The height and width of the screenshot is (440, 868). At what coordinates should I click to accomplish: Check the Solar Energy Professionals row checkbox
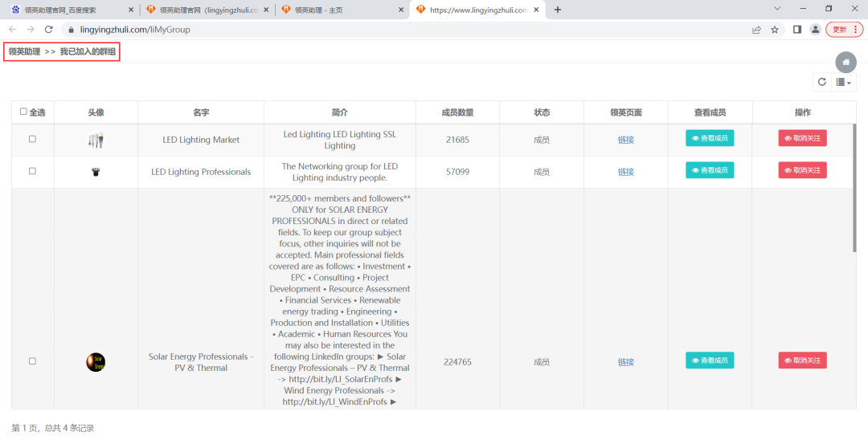(x=32, y=361)
